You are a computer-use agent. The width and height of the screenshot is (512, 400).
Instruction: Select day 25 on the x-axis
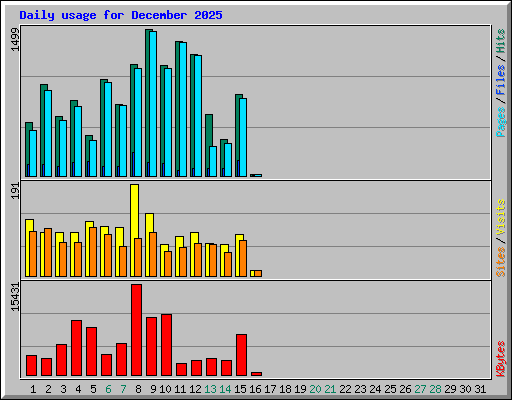pyautogui.click(x=390, y=389)
